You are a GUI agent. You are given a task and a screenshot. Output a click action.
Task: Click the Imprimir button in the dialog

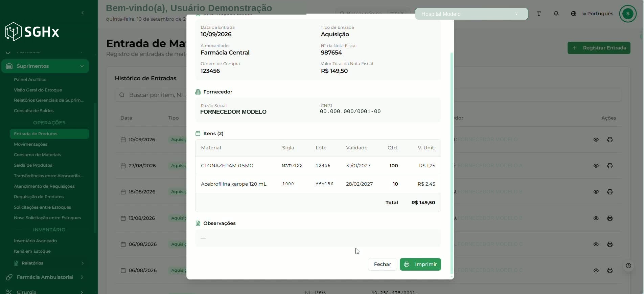point(420,264)
